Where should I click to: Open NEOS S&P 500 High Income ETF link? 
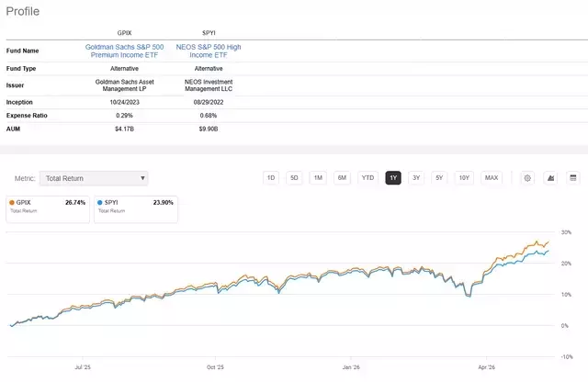pyautogui.click(x=209, y=51)
